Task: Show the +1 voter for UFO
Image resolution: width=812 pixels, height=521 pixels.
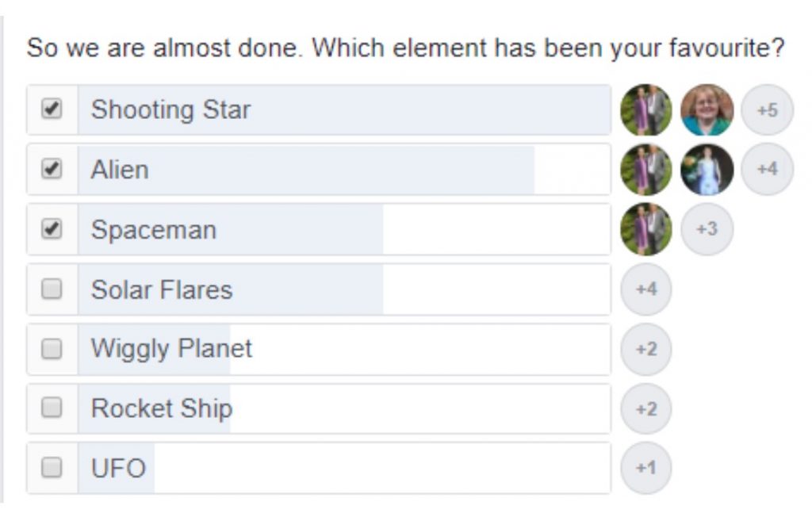Action: [x=646, y=468]
